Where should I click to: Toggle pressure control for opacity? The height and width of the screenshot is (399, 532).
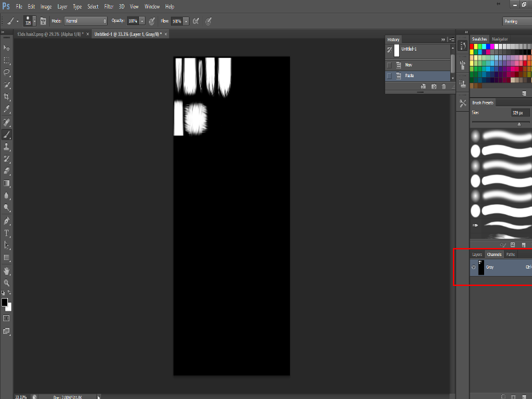tap(152, 21)
